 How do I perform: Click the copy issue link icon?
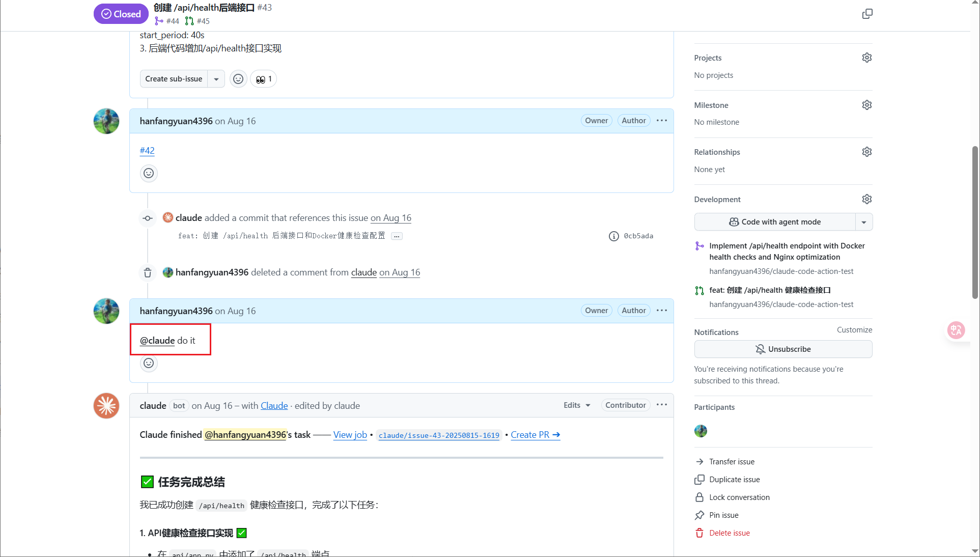pyautogui.click(x=867, y=14)
